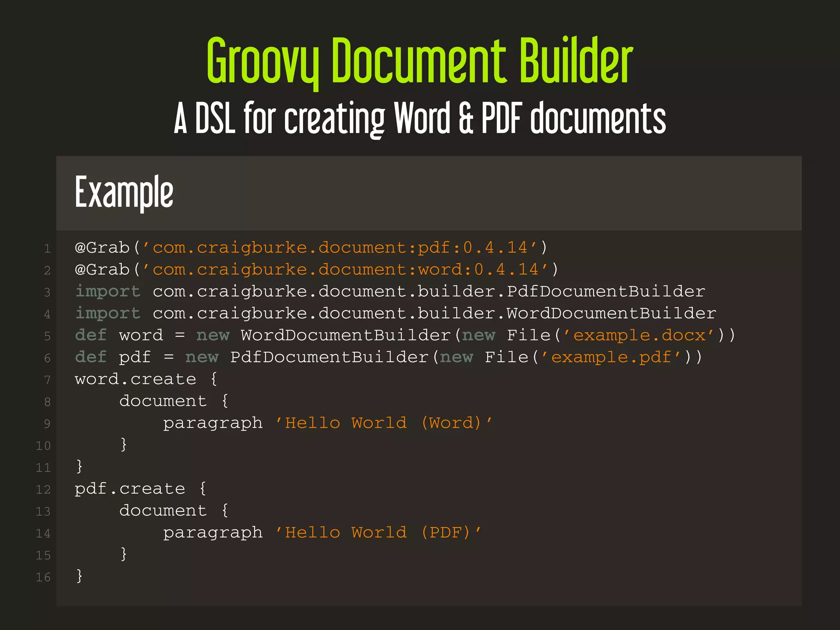Screen dimensions: 840x630
Task: Click the 'pdf.create {' line
Action: 141,488
